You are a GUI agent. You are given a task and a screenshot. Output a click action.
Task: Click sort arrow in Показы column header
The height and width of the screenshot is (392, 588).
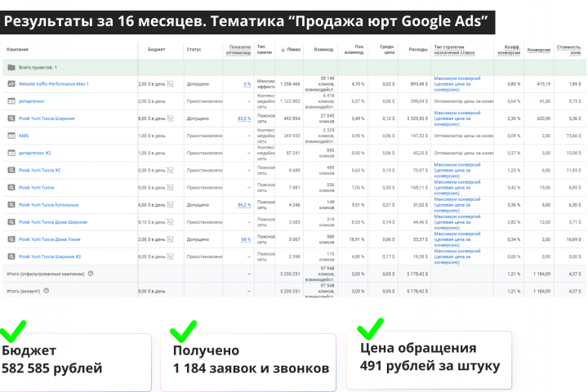point(283,50)
